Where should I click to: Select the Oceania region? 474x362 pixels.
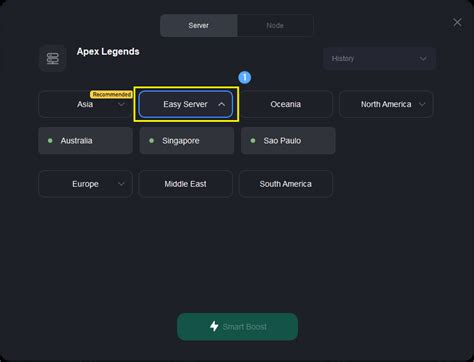click(x=286, y=104)
